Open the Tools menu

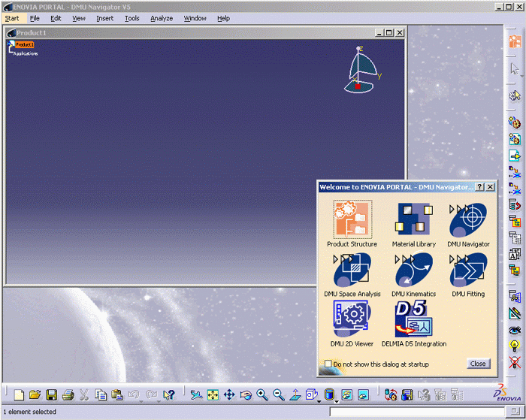pos(131,19)
